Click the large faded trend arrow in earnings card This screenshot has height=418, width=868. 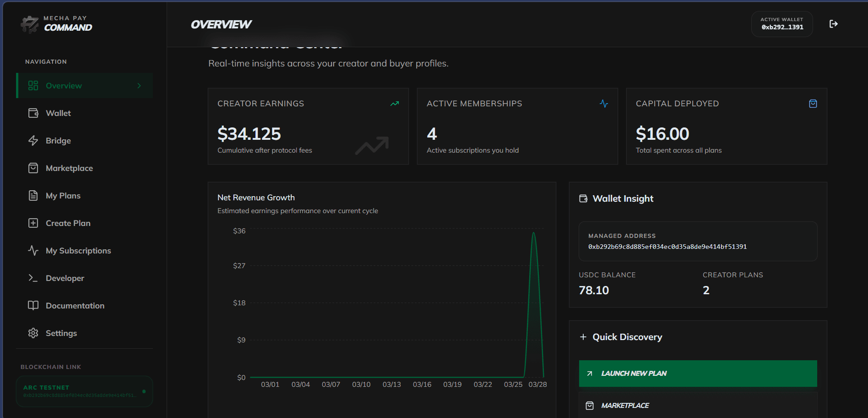tap(372, 145)
